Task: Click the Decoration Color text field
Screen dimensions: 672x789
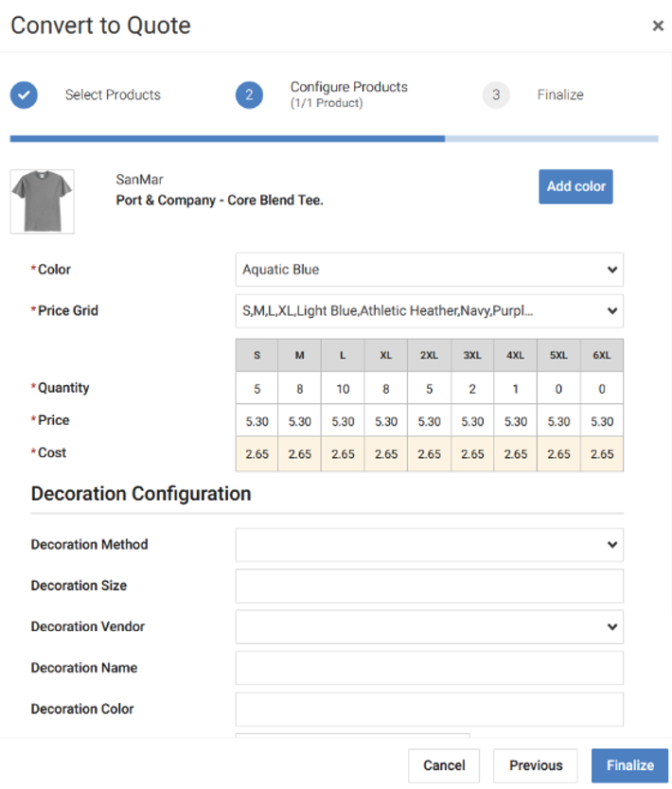Action: coord(429,709)
